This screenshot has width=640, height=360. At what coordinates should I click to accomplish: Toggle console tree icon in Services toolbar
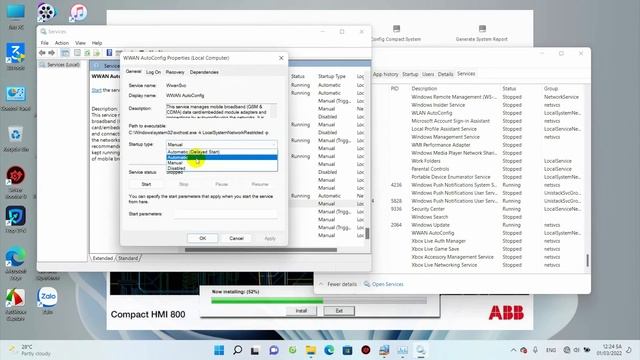[65, 53]
